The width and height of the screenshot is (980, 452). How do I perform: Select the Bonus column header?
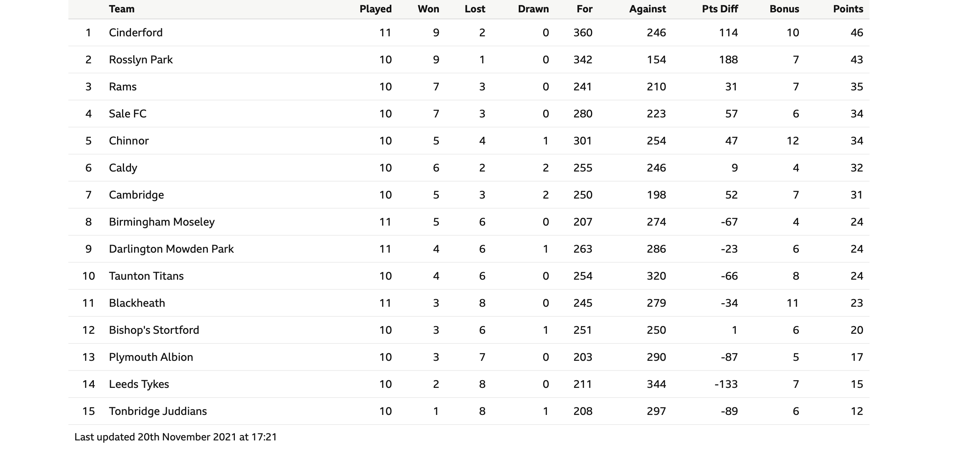pyautogui.click(x=784, y=9)
